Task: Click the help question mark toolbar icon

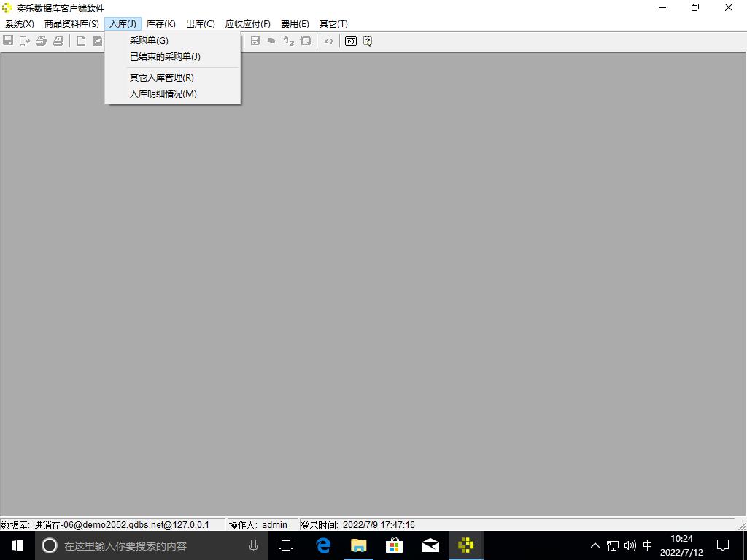Action: [368, 41]
